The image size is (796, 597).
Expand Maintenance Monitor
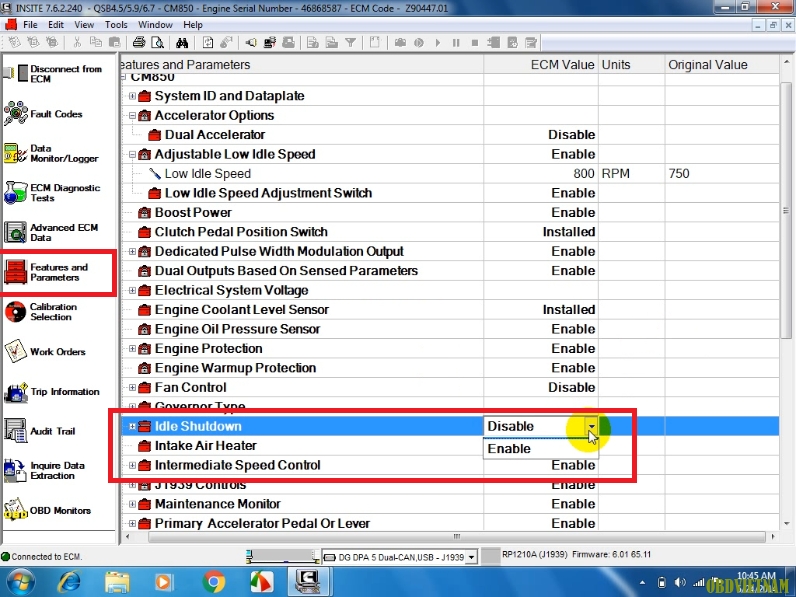click(x=132, y=504)
